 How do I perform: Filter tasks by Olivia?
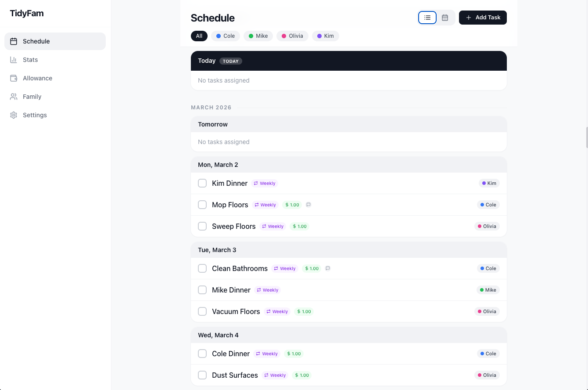point(292,36)
